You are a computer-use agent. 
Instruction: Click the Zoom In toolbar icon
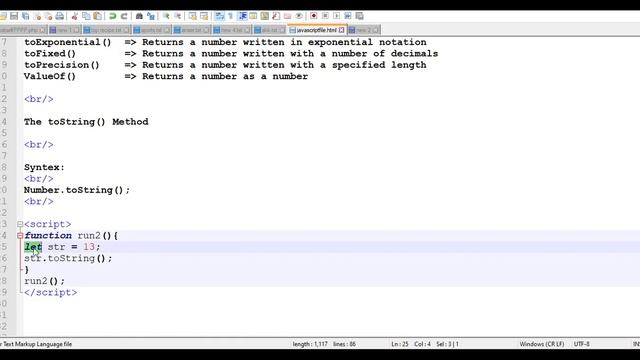coord(166,16)
